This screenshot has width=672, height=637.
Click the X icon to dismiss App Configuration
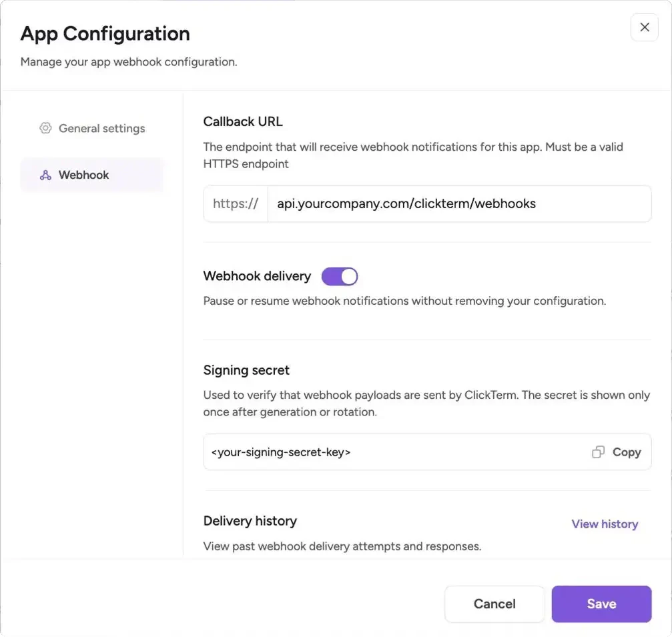644,27
